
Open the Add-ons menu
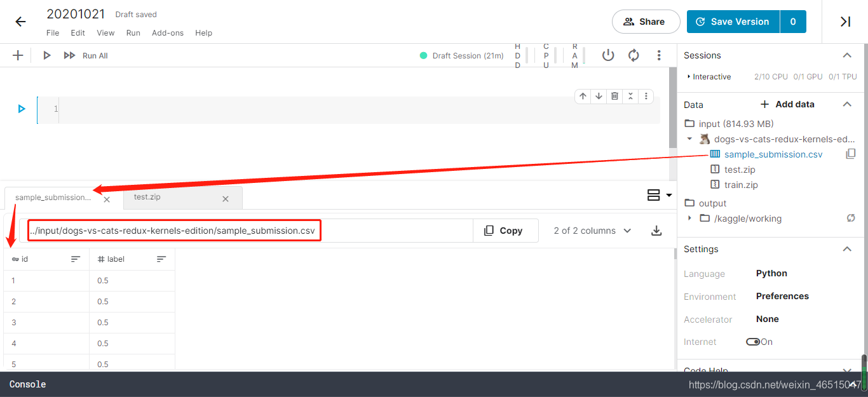click(x=168, y=33)
